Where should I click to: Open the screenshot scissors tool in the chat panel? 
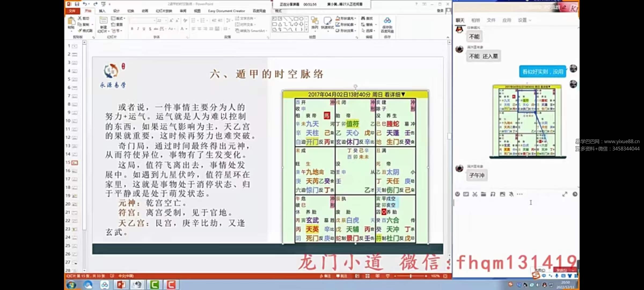pyautogui.click(x=475, y=194)
